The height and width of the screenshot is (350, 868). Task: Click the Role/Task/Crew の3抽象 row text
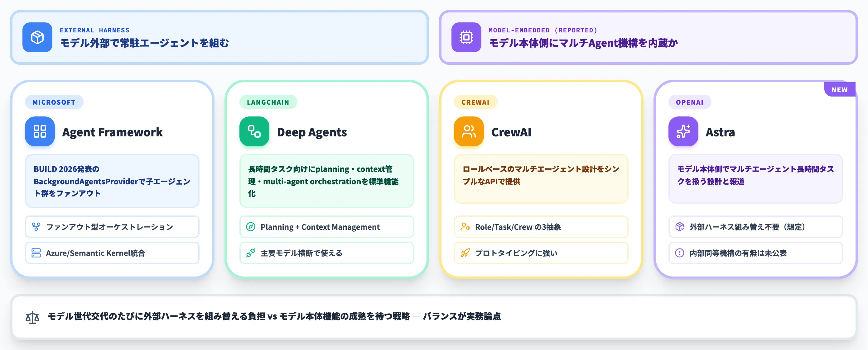coord(518,227)
